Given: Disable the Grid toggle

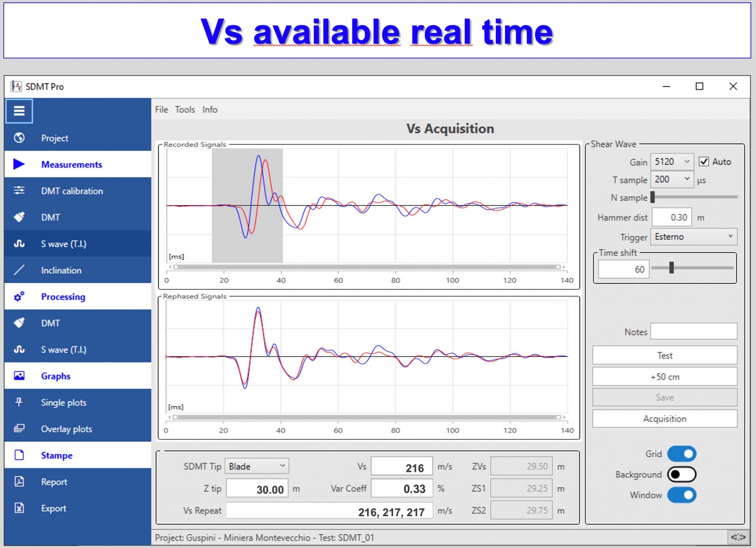Looking at the screenshot, I should [681, 454].
